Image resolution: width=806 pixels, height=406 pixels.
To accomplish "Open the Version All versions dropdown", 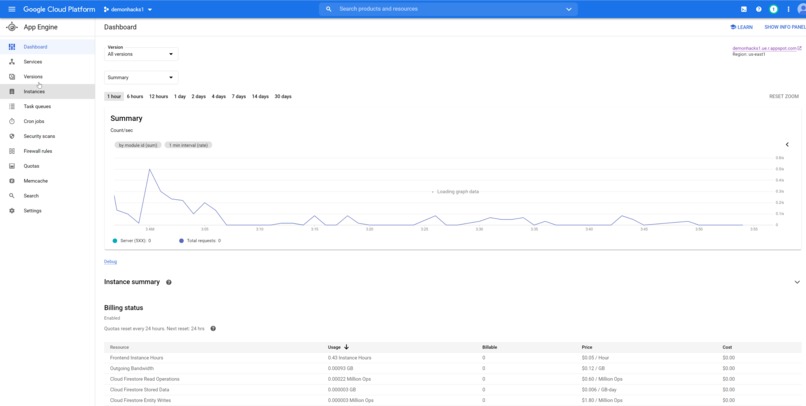I will point(141,53).
